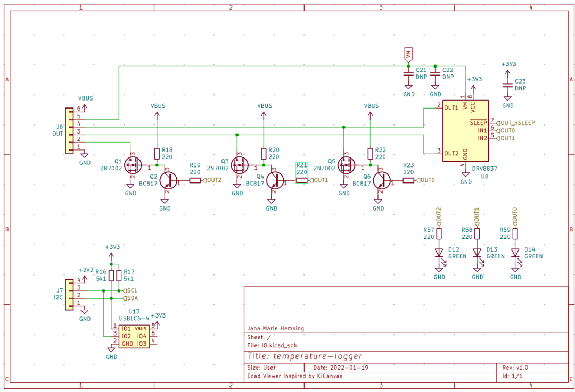The height and width of the screenshot is (392, 575).
Task: Click the OUT2 label above R57
Action: tap(439, 217)
